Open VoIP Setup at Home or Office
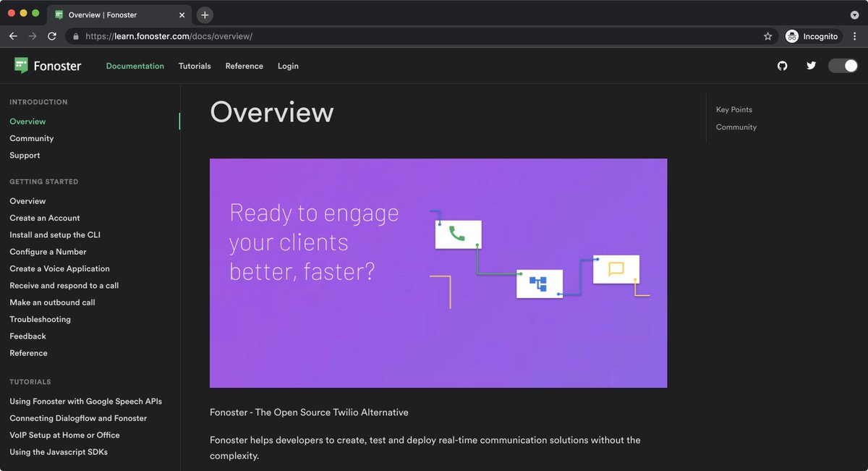The height and width of the screenshot is (471, 868). point(64,435)
